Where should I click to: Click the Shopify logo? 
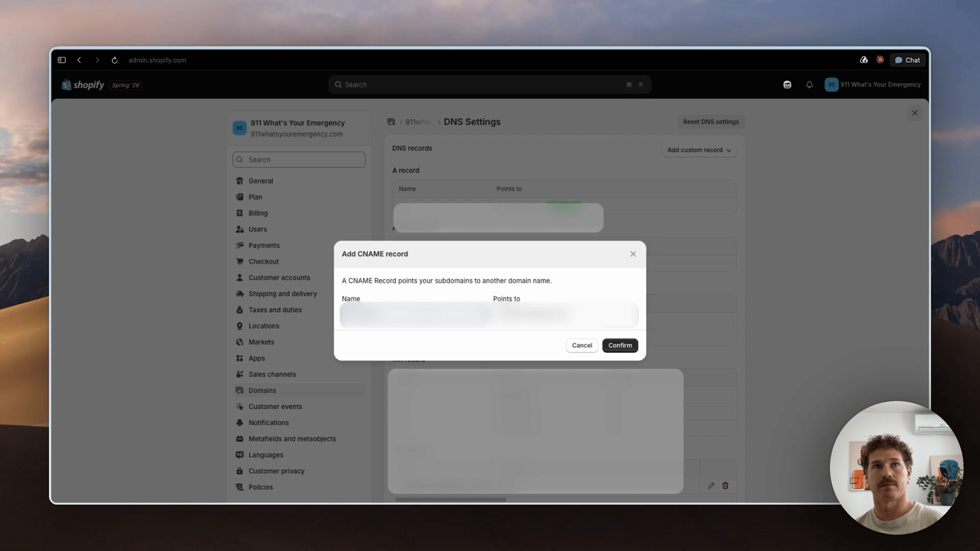[x=83, y=85]
